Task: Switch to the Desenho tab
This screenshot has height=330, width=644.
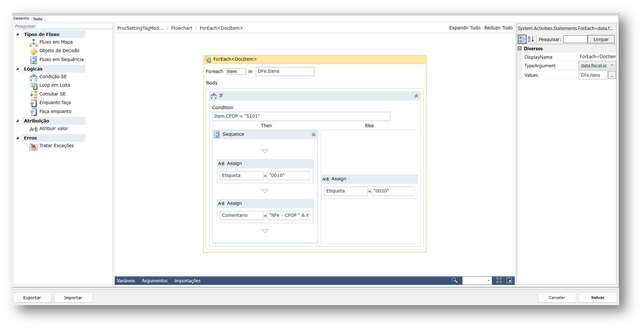Action: click(x=21, y=18)
